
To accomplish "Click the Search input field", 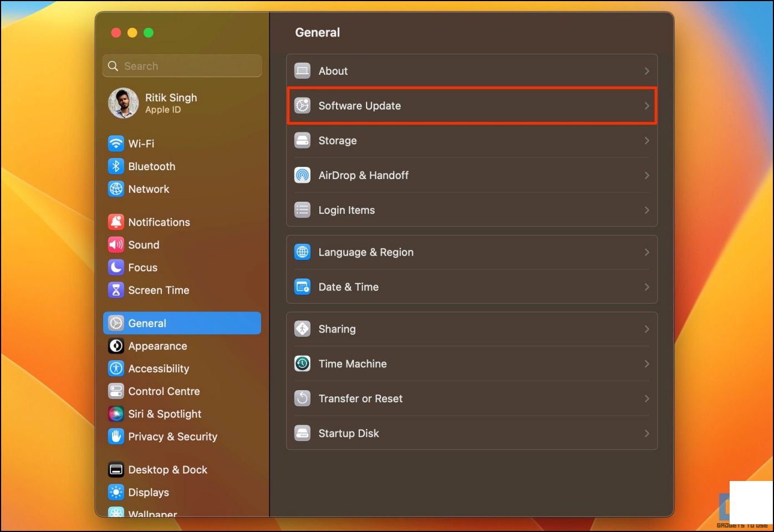I will (182, 66).
